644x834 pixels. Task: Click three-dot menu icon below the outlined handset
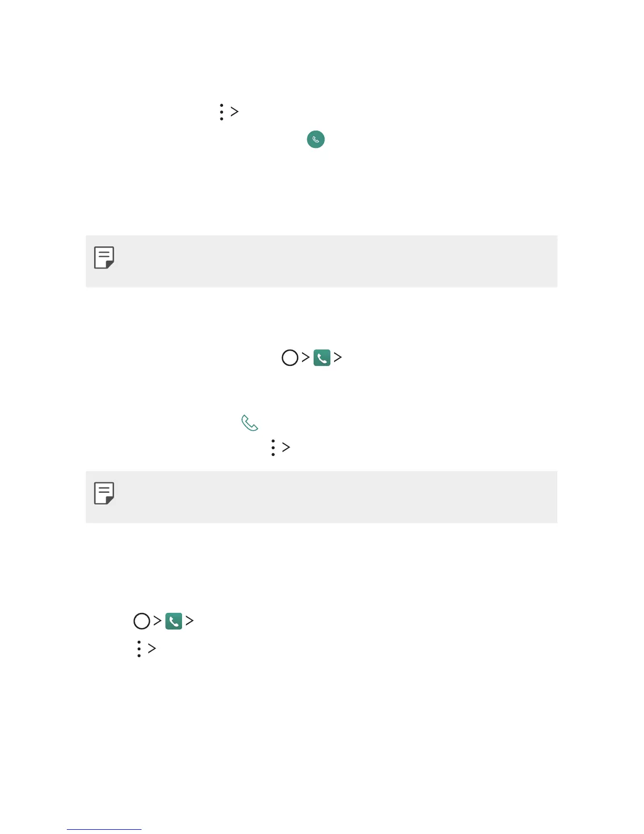pyautogui.click(x=273, y=448)
